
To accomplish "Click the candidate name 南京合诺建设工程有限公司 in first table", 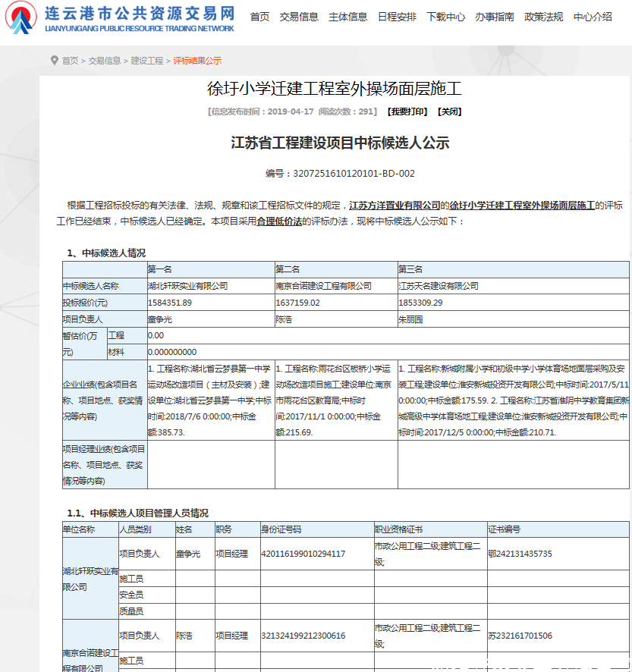I will tap(324, 286).
